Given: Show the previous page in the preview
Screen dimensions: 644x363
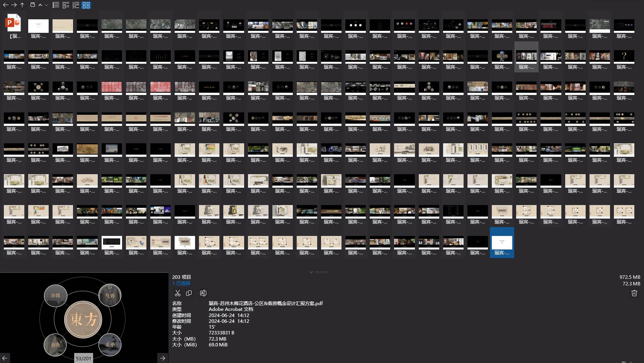Looking at the screenshot, I should point(5,358).
